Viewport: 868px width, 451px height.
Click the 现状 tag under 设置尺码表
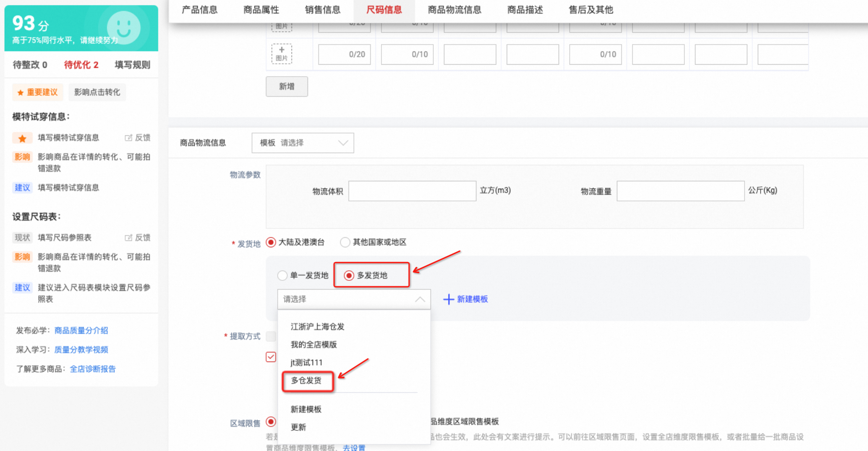pyautogui.click(x=22, y=238)
